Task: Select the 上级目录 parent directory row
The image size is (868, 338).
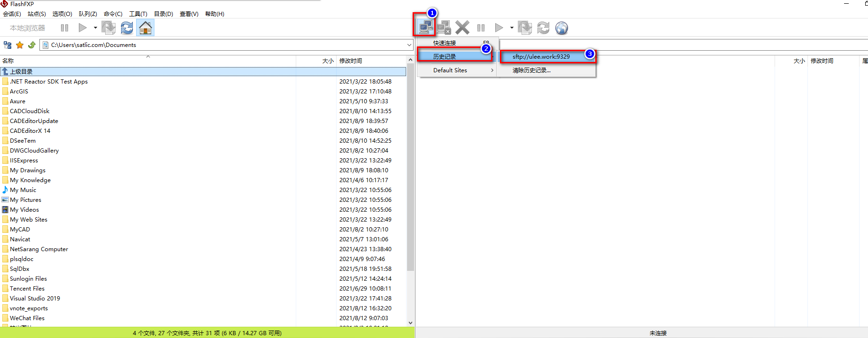Action: [203, 71]
